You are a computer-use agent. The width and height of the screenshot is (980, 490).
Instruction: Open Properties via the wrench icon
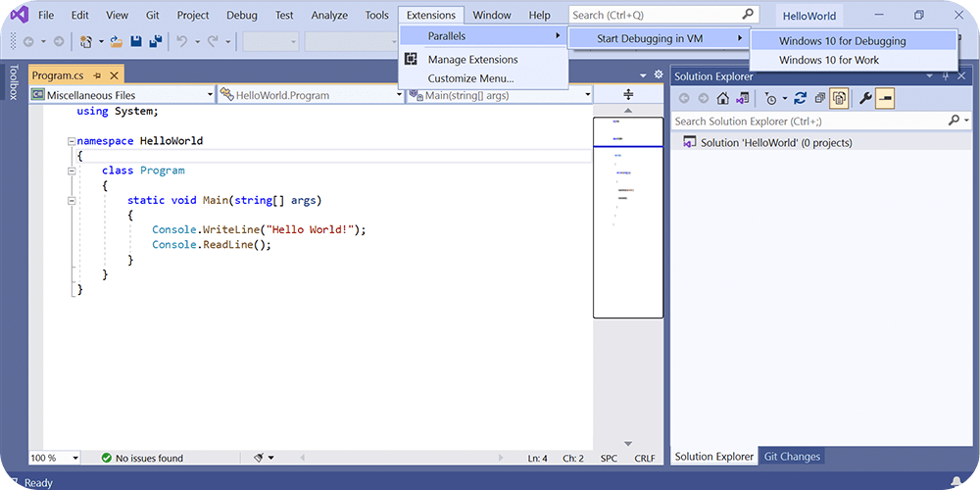(865, 98)
